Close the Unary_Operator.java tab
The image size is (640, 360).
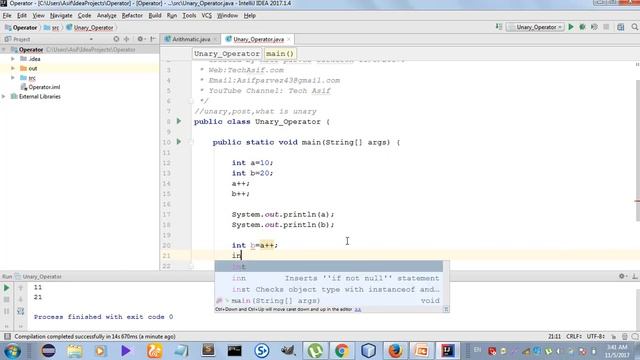click(289, 39)
